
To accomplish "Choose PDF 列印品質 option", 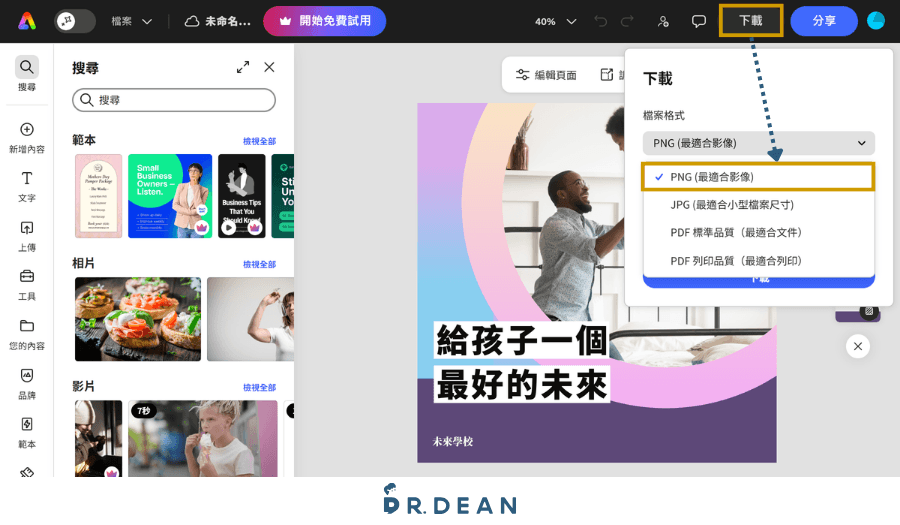I will [x=758, y=261].
